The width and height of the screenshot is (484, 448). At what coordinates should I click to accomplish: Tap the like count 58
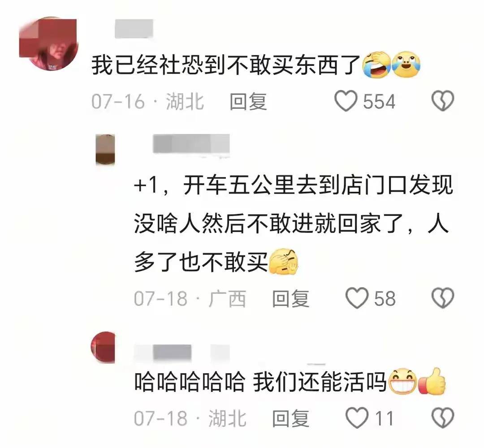click(x=385, y=298)
